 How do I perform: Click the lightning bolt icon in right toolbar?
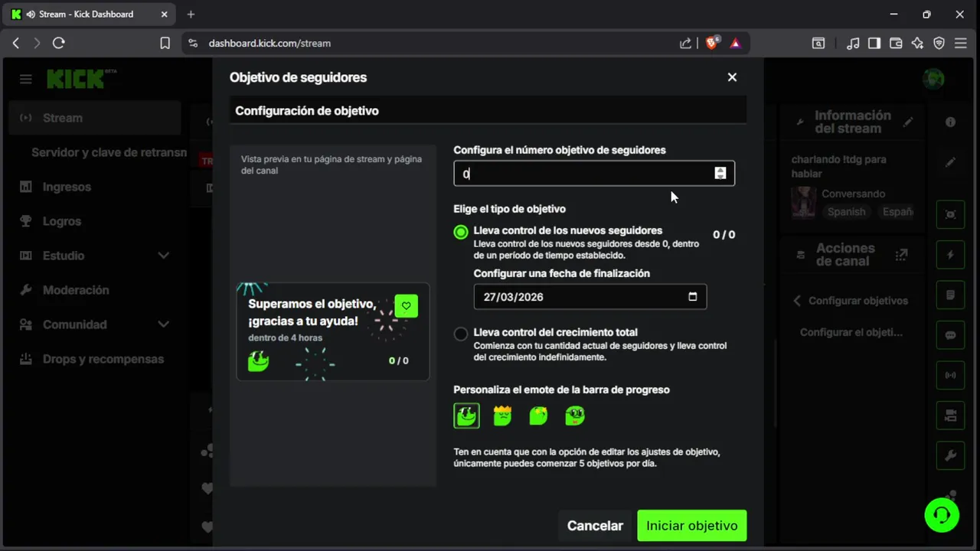(950, 255)
